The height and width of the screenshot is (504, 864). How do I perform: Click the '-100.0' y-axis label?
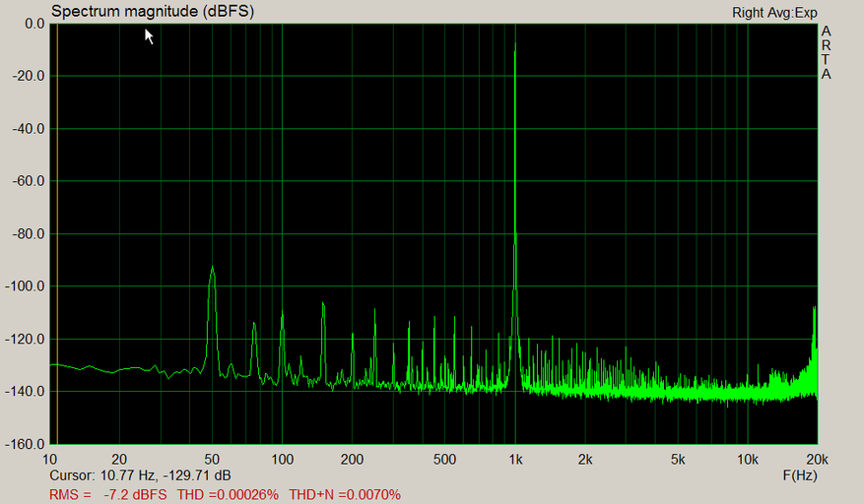[26, 286]
